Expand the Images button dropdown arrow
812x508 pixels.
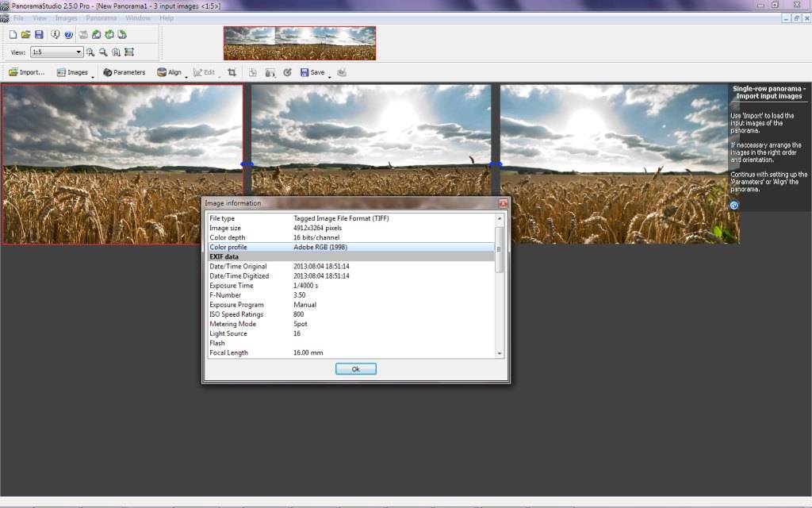click(x=93, y=75)
